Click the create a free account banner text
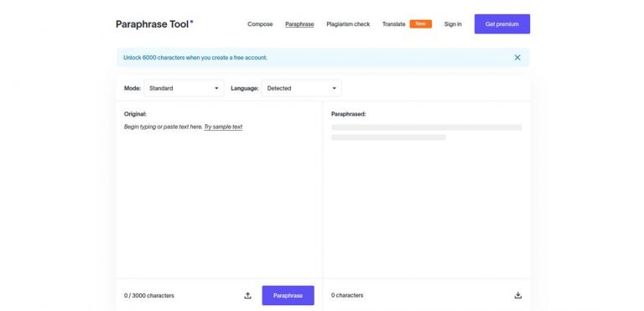Screen dimensions: 644x311 pos(195,58)
